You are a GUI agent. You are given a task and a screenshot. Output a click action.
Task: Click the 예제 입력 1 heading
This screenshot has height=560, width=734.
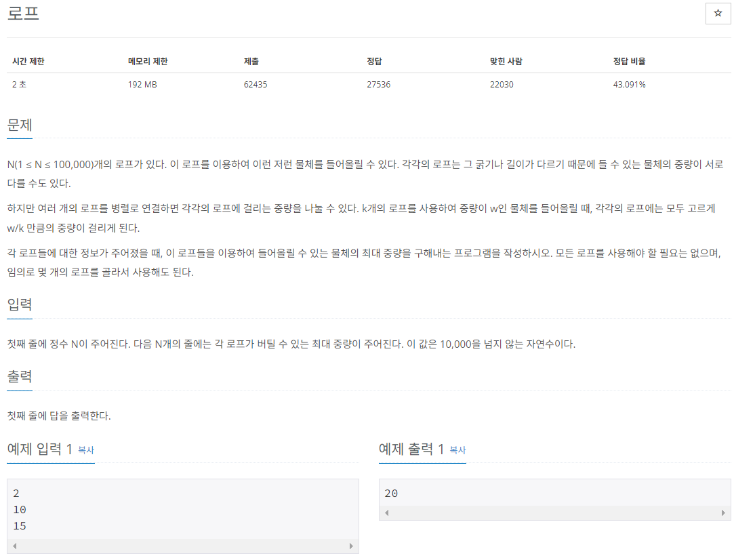coord(40,449)
